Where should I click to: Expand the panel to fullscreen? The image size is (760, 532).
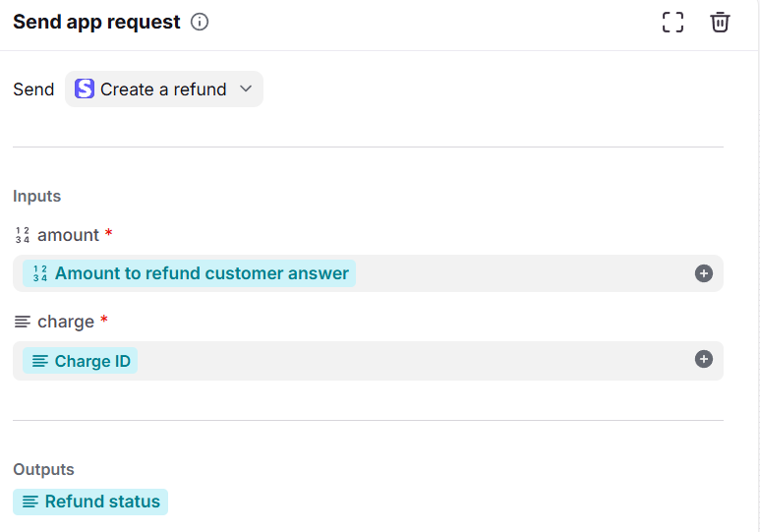click(672, 22)
